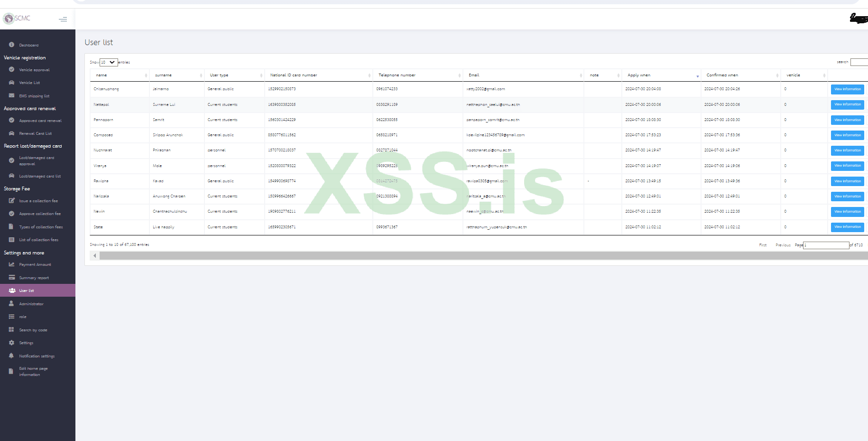The width and height of the screenshot is (868, 441).
Task: View information for row applied 2024-07-30 17:53:23
Action: [848, 135]
